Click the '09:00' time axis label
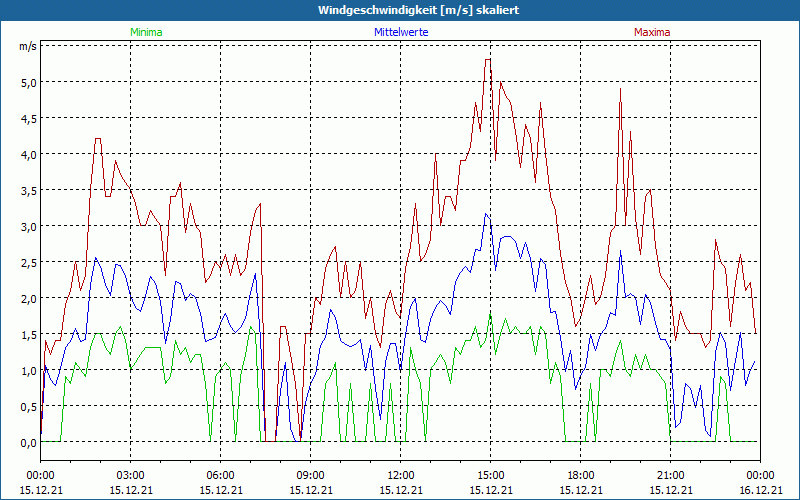Screen dimensions: 800x500 pyautogui.click(x=311, y=476)
